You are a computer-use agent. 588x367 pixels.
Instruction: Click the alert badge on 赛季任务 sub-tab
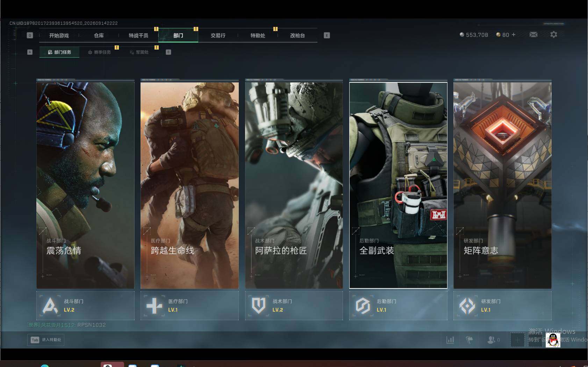point(117,47)
